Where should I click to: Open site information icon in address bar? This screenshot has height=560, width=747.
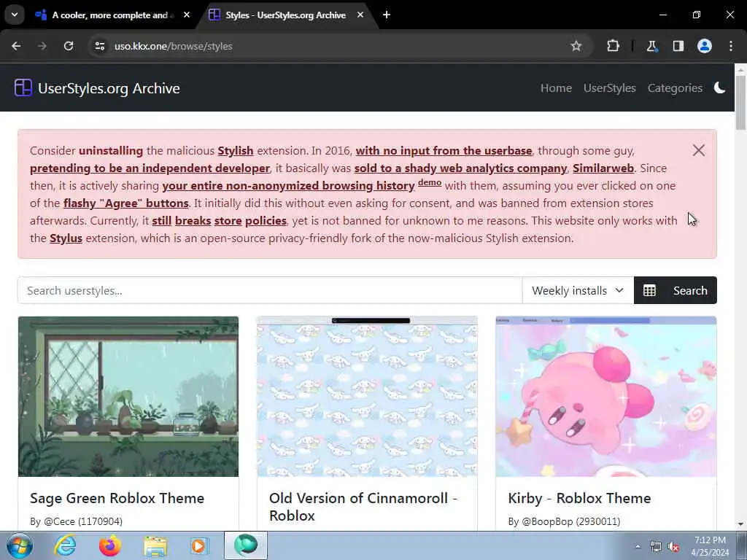(99, 46)
